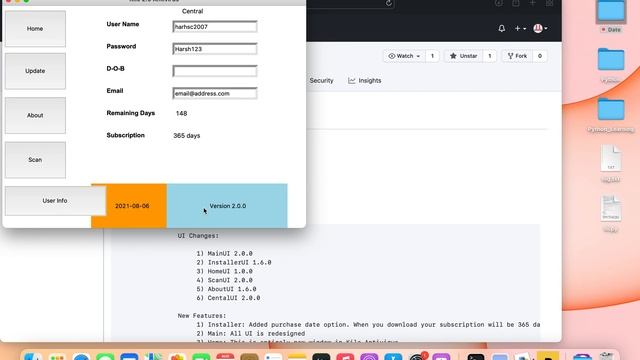Show Safari tab overview
The height and width of the screenshot is (360, 640).
click(549, 3)
